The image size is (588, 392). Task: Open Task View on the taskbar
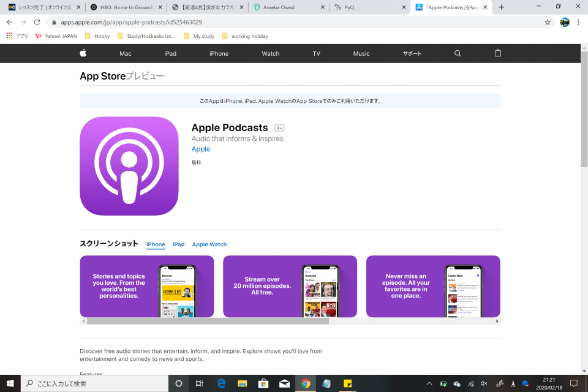(200, 383)
